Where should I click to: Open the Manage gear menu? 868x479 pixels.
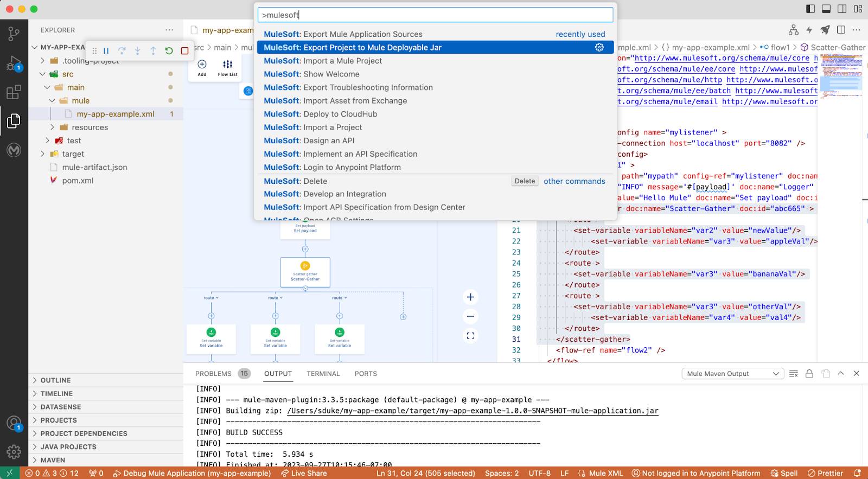(14, 451)
